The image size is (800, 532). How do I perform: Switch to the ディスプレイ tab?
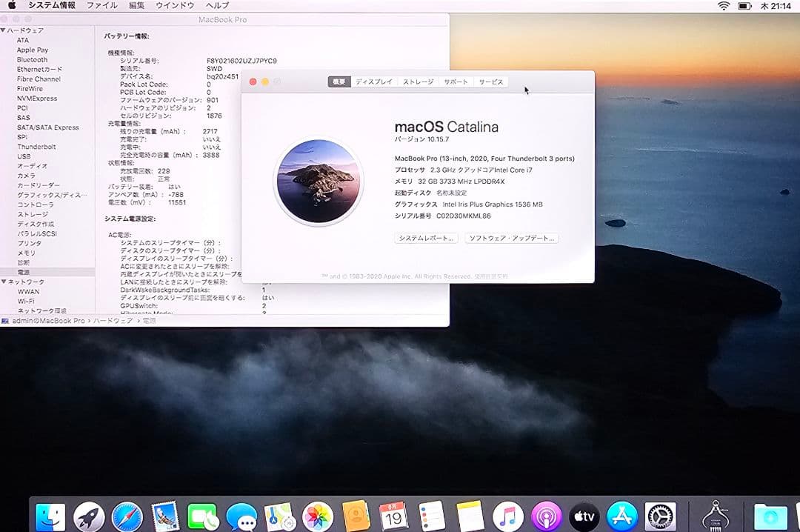click(x=374, y=82)
